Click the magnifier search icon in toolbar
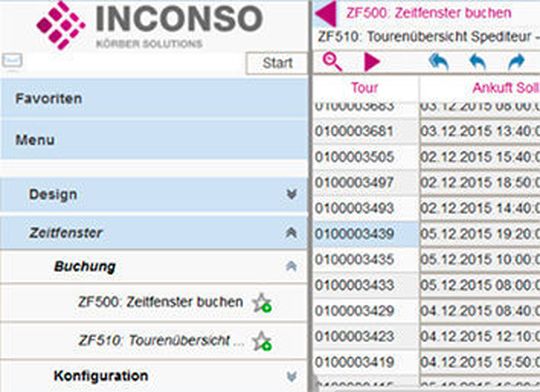The image size is (540, 392). (332, 63)
